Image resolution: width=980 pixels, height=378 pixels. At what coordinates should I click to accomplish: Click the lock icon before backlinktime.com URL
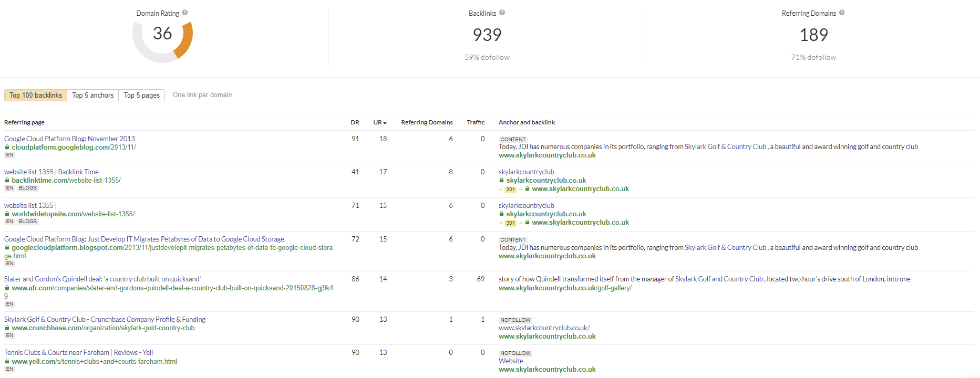pyautogui.click(x=7, y=181)
